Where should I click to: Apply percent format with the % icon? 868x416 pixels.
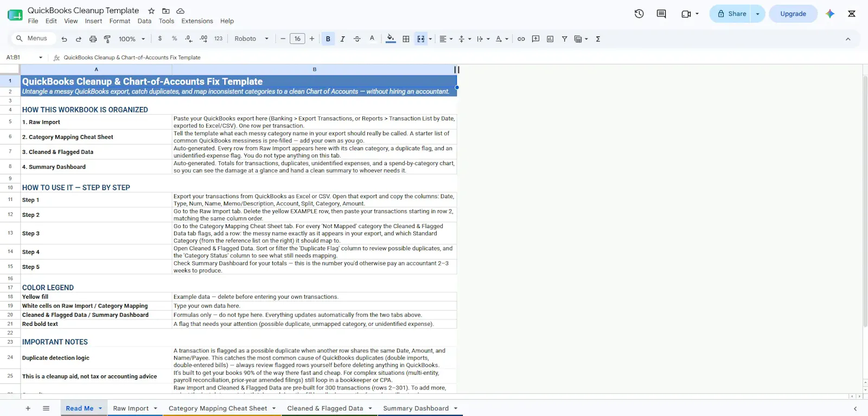[x=174, y=39]
